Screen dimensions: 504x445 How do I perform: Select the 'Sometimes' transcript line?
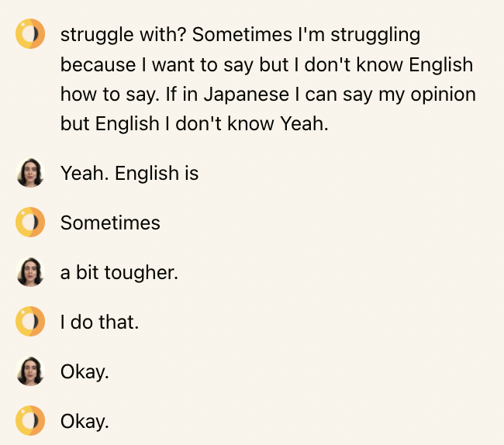(110, 222)
